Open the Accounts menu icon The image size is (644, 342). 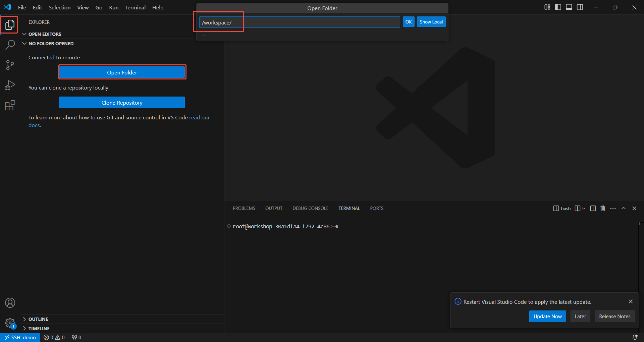[10, 303]
